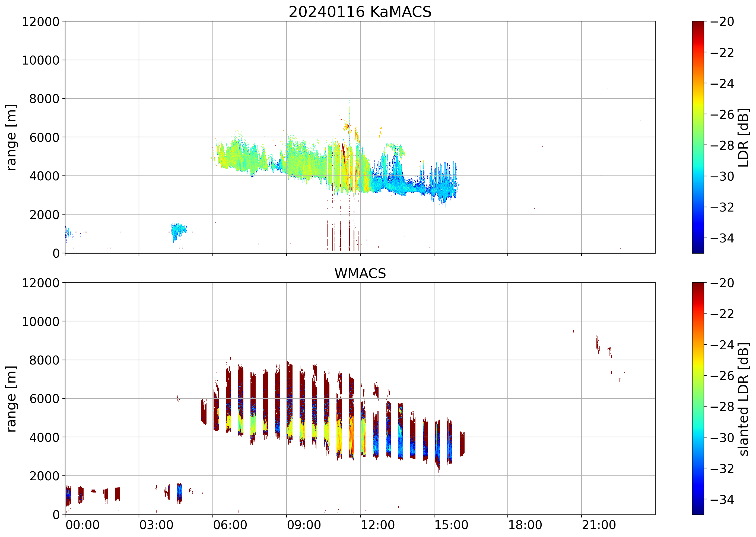Click the dark blue bottom of WMACS colorbar

(698, 511)
